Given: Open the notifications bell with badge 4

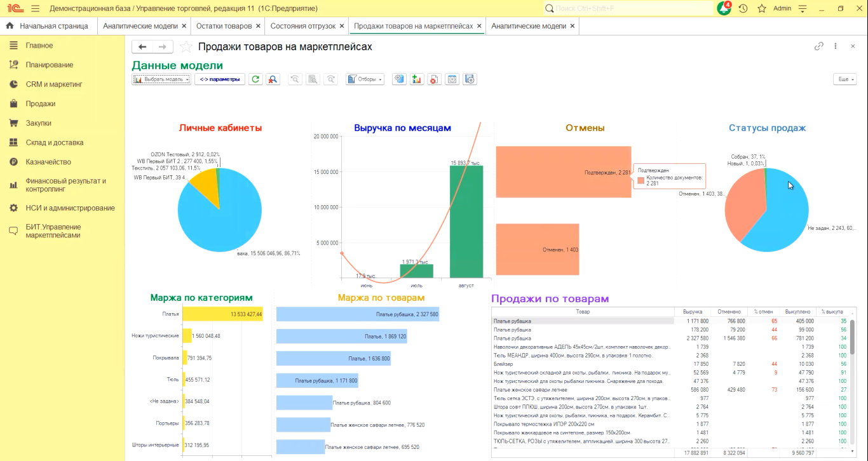Looking at the screenshot, I should [x=723, y=9].
